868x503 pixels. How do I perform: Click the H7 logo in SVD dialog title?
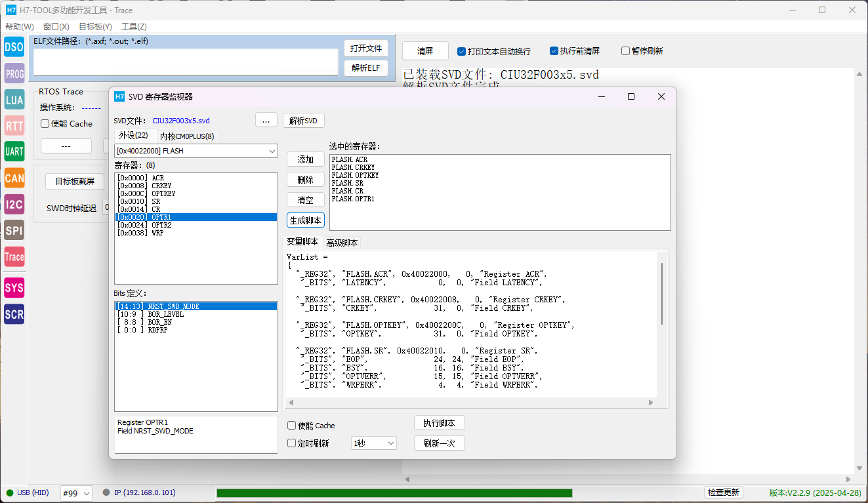pos(119,96)
